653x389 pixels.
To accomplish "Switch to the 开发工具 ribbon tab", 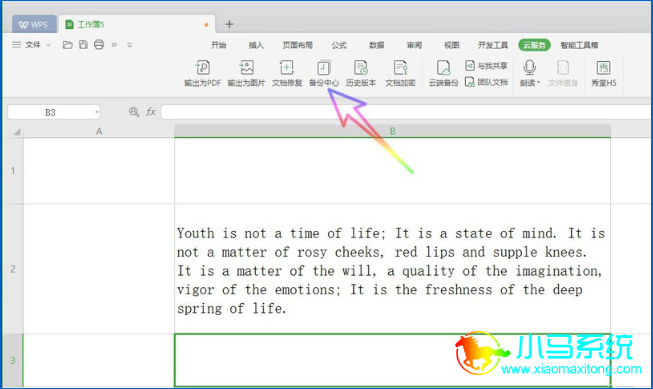I will pos(493,45).
